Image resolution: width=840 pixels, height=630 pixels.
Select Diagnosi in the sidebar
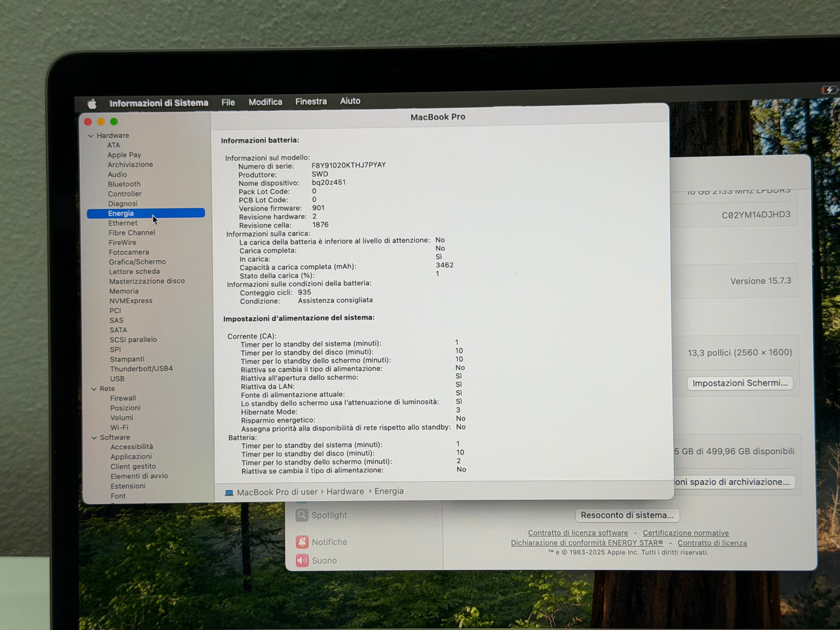tap(123, 204)
